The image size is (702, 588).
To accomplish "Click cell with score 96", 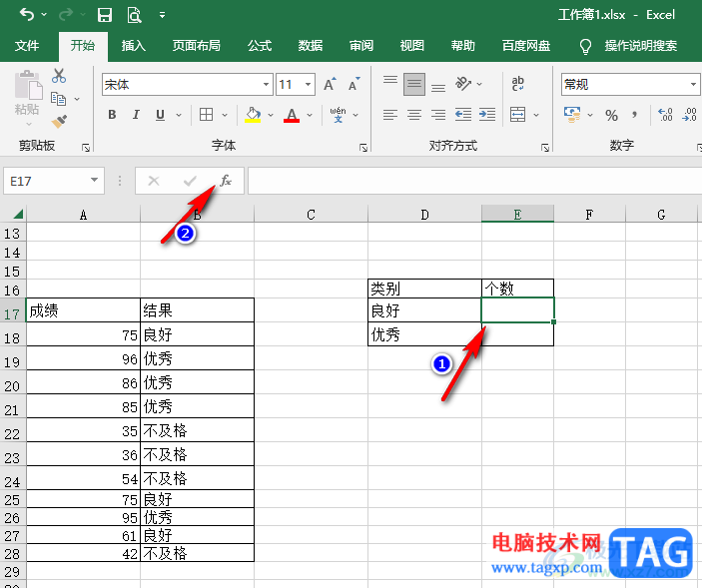I will [x=83, y=358].
